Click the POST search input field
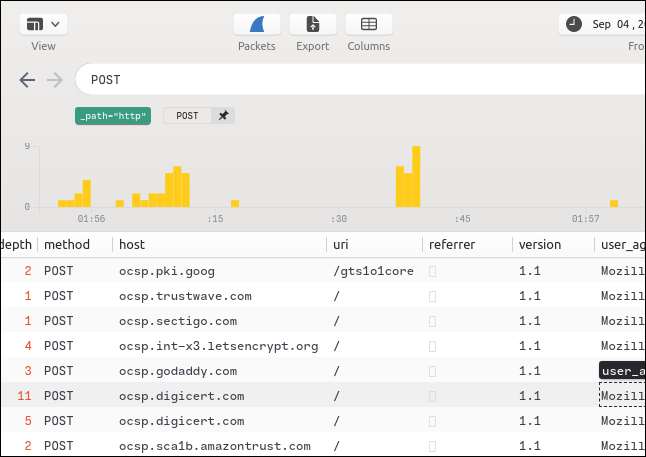 coord(360,79)
